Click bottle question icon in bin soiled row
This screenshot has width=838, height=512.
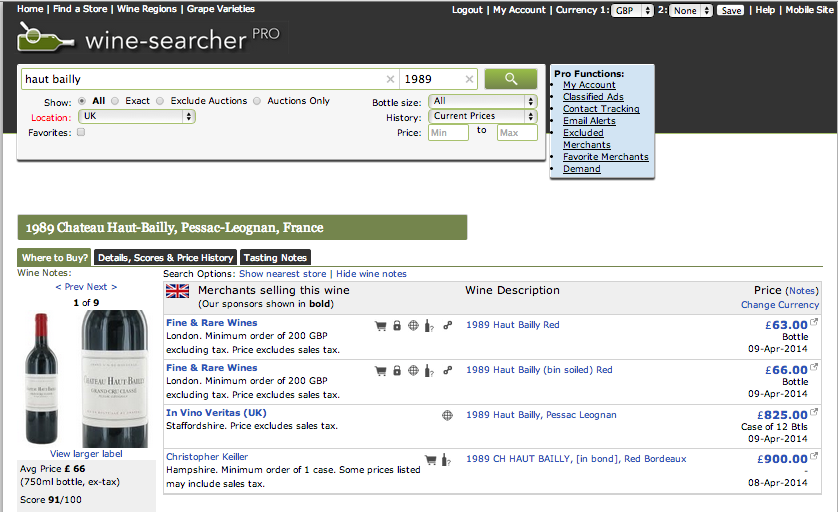[429, 370]
